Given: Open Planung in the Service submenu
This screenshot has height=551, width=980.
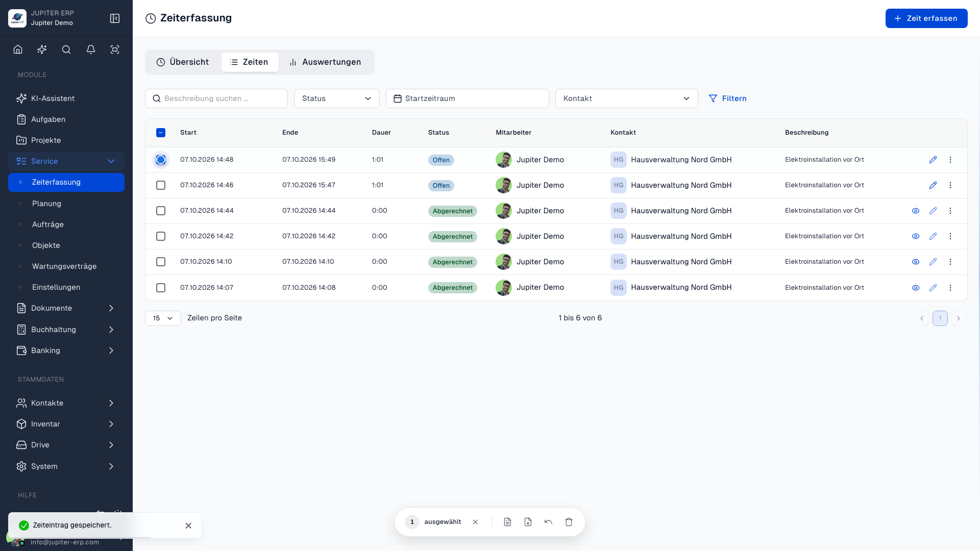Looking at the screenshot, I should 66,204.
